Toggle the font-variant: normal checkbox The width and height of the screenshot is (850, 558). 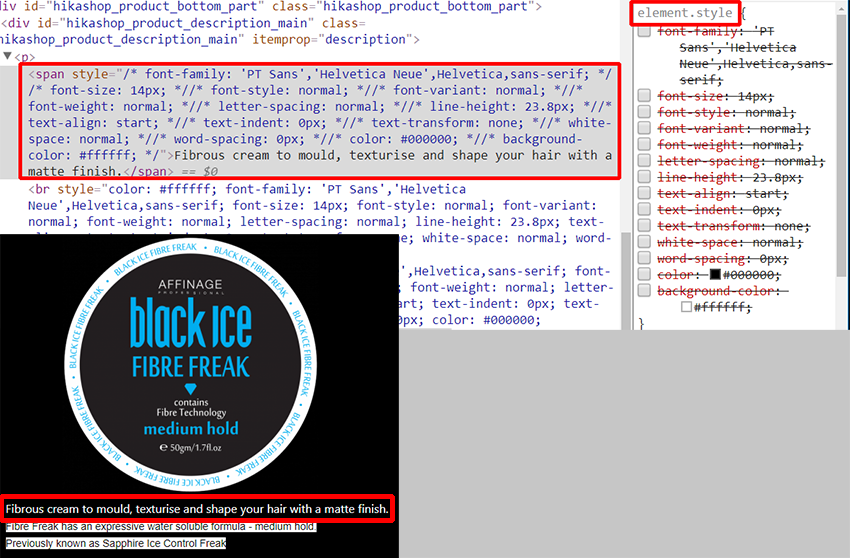[x=644, y=128]
